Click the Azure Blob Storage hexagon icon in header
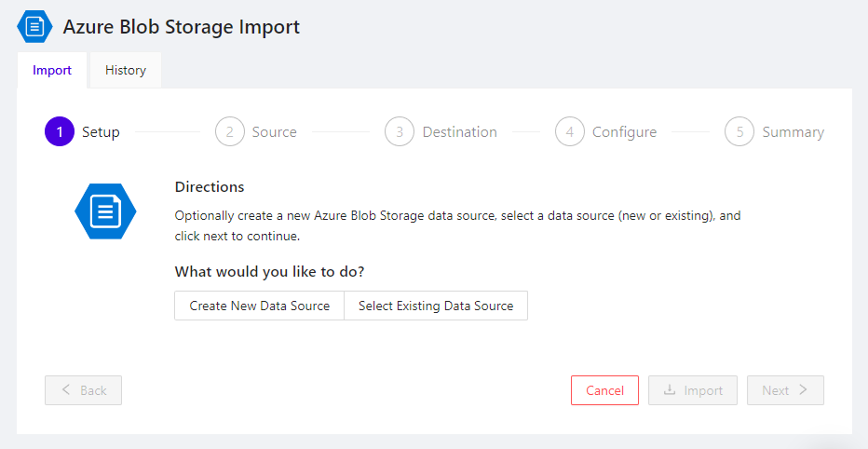868x449 pixels. (x=34, y=27)
